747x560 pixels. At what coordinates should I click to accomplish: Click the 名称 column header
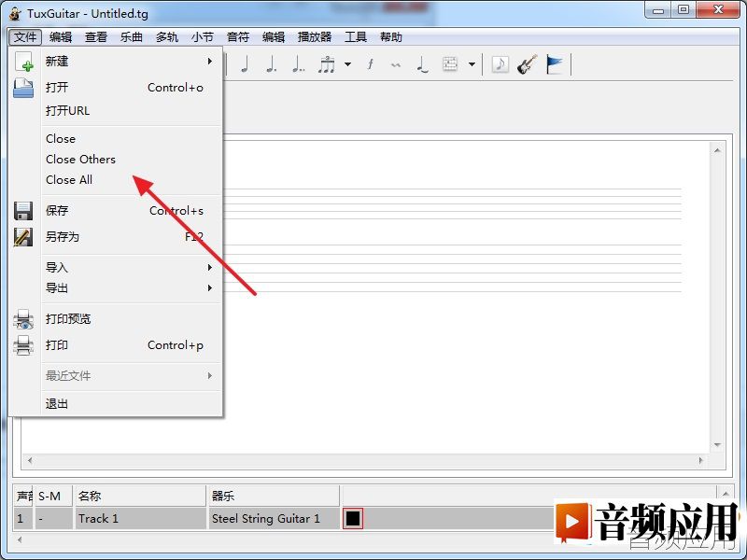click(140, 497)
